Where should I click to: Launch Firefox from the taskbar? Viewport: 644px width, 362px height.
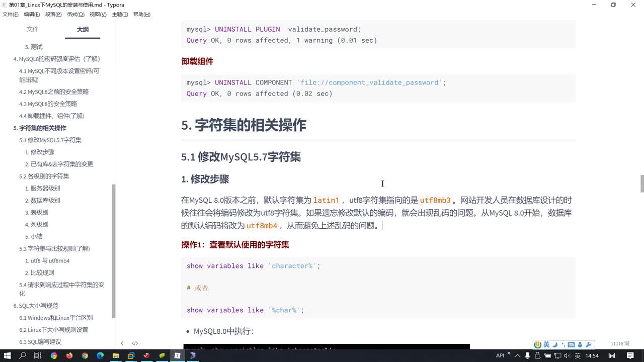[69, 355]
